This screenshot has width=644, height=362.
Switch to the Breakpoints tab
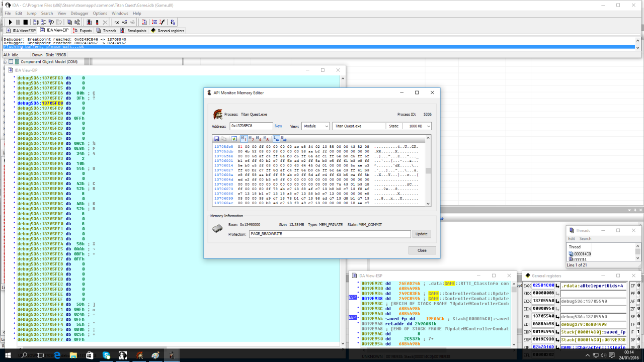pos(133,31)
